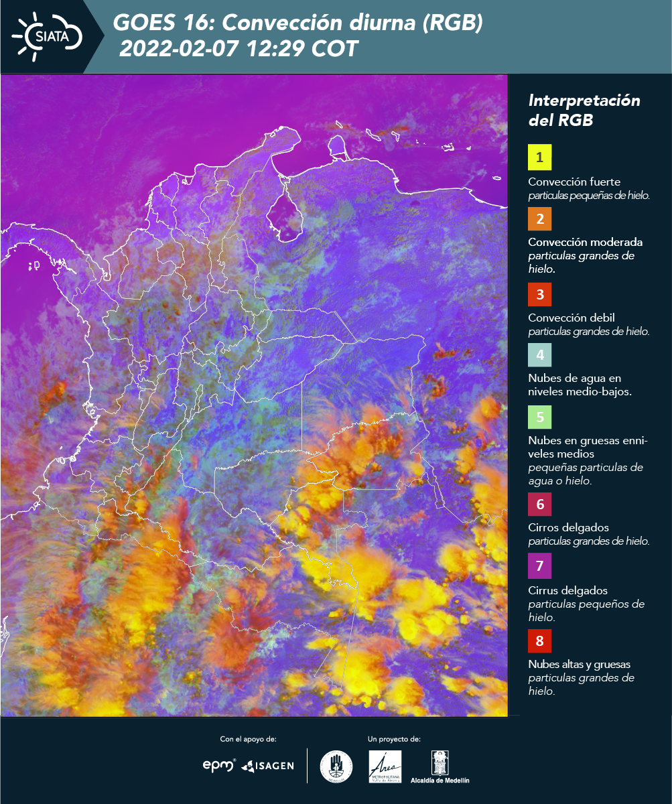672x804 pixels.
Task: Click "particulas pequeños de hielo." under Cirrus delgados
Action: tap(586, 610)
